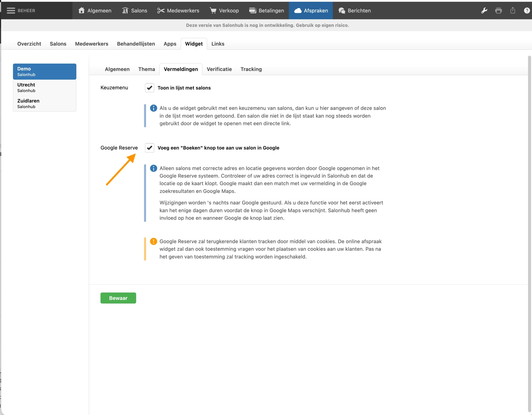Click the info icon in Google Reserve note
This screenshot has width=532, height=415.
point(153,168)
